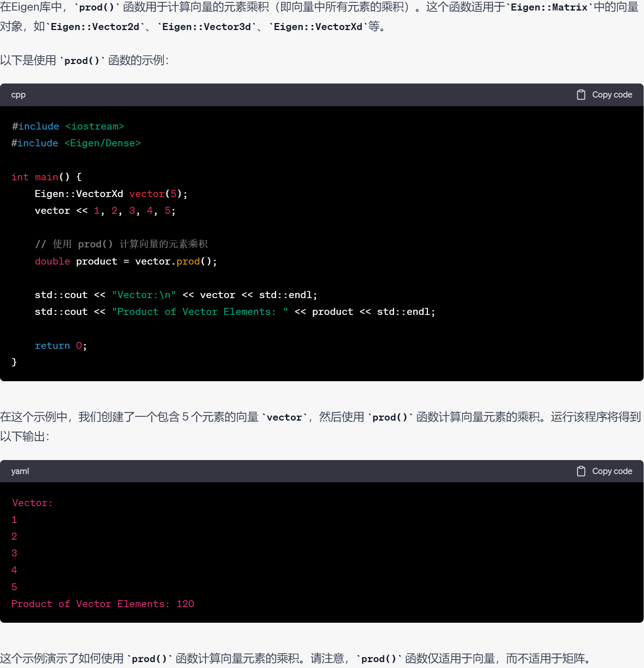Click '#include <Eigen/Dense>' line
The image size is (644, 668).
[76, 143]
